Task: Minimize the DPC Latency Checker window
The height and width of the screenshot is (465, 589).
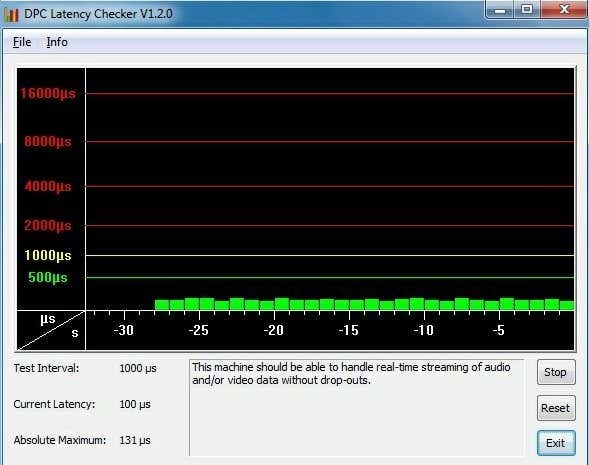Action: click(x=500, y=10)
